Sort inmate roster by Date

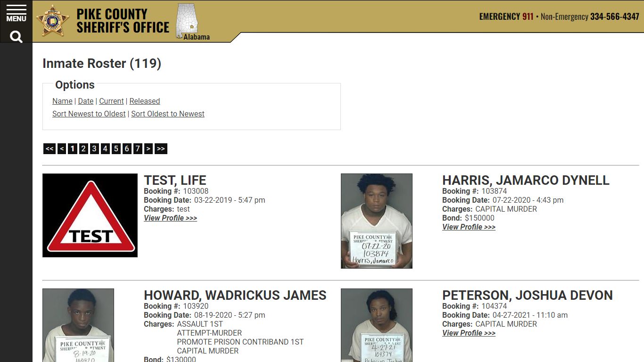coord(86,101)
